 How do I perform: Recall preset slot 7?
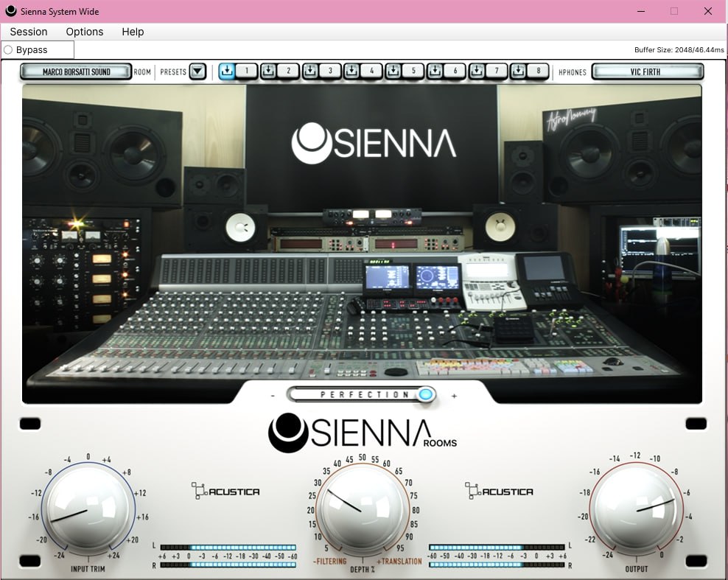tap(497, 71)
